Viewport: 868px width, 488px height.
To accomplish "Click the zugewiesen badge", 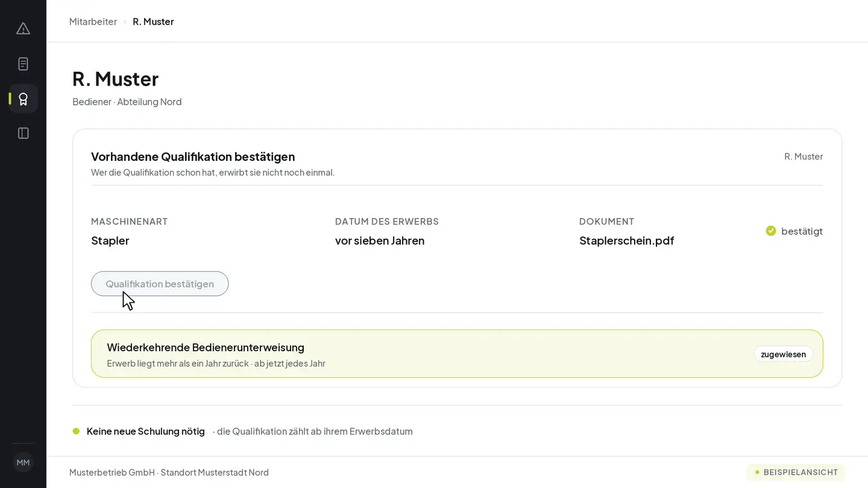I will pyautogui.click(x=783, y=354).
